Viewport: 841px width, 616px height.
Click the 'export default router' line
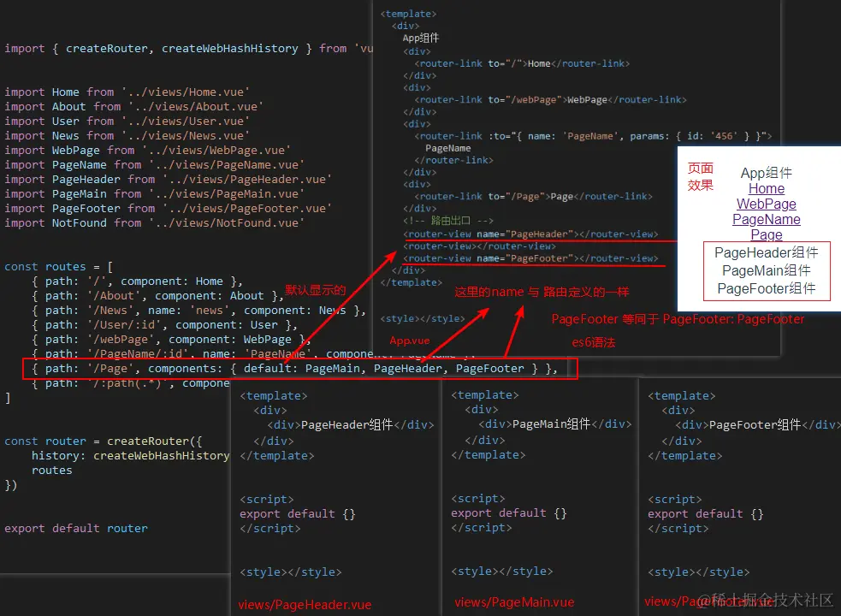(76, 529)
